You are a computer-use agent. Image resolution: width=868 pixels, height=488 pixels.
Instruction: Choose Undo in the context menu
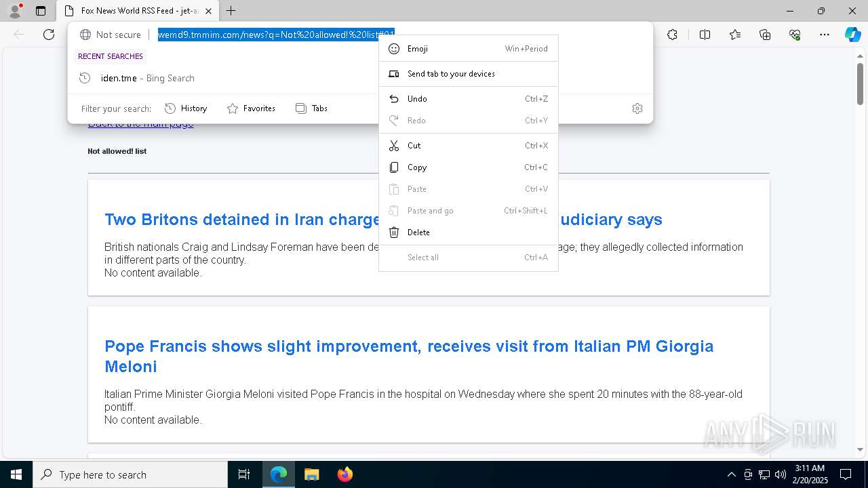click(468, 99)
